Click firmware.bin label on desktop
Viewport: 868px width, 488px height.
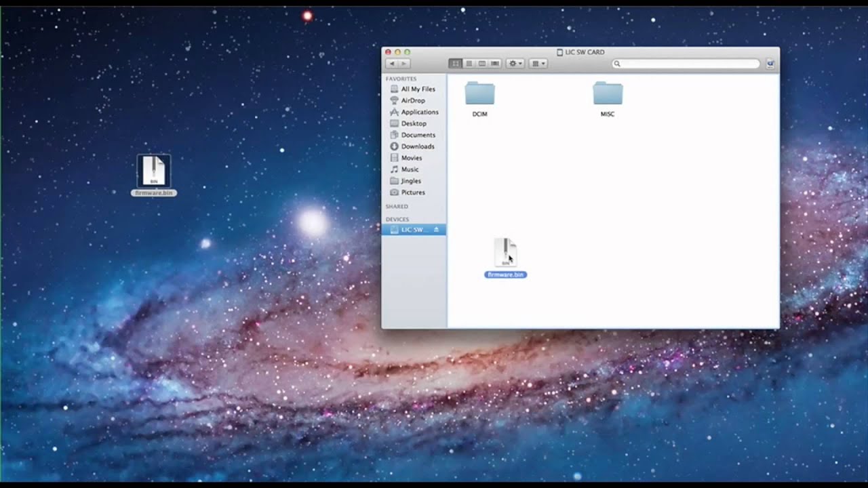(x=154, y=193)
